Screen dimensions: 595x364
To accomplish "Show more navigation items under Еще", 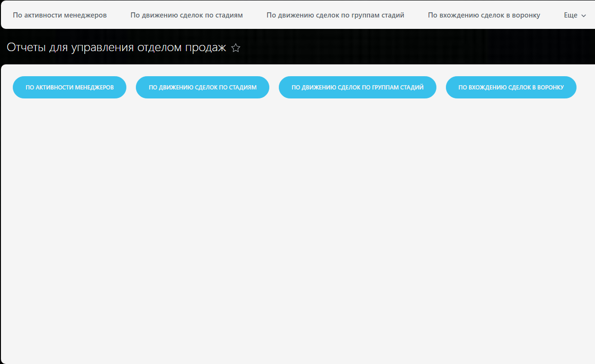I will 575,15.
